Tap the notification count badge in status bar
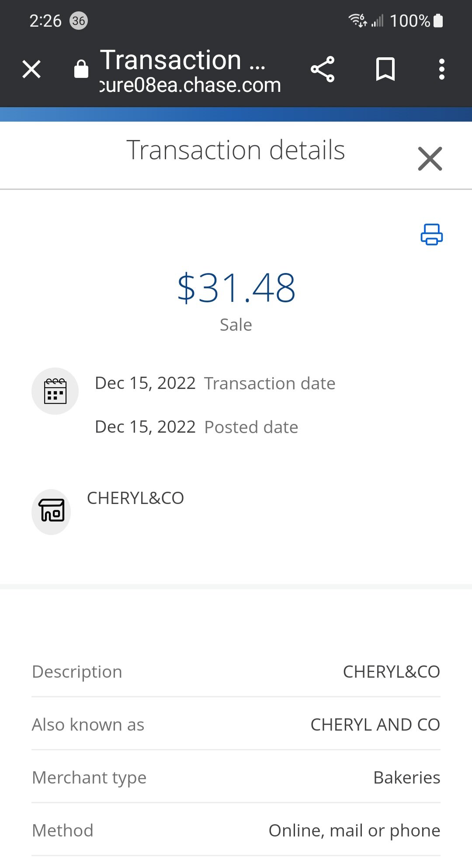Screen dimensions: 472x868 [79, 21]
